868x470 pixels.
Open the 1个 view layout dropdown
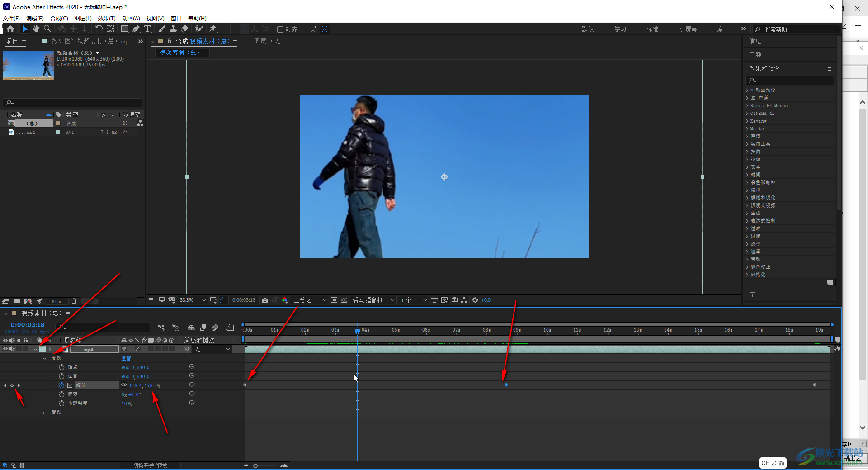[x=414, y=300]
